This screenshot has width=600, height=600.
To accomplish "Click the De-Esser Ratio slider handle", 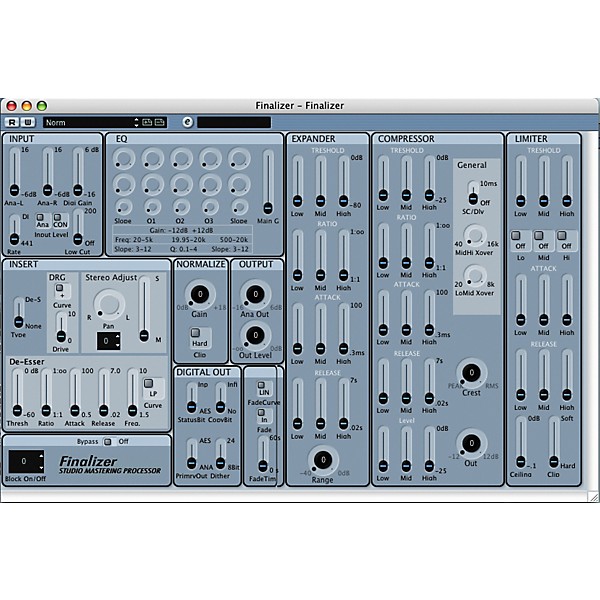I will pyautogui.click(x=46, y=411).
